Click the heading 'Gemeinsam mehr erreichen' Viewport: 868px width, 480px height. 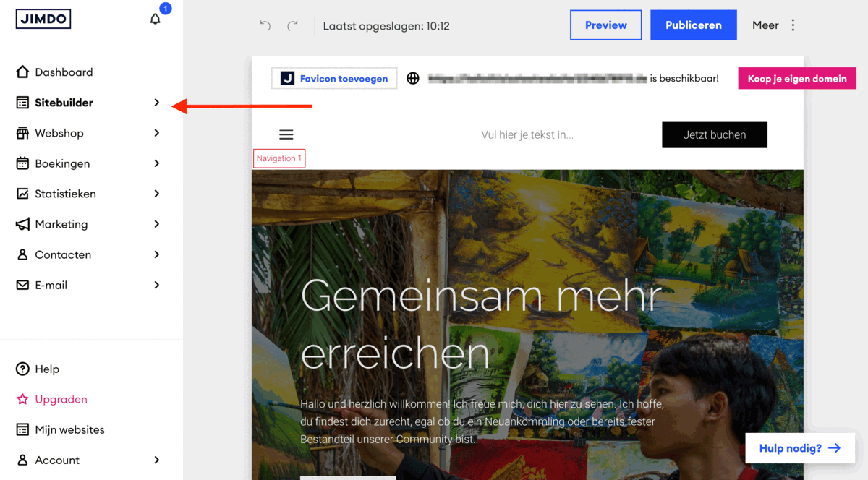pyautogui.click(x=481, y=325)
